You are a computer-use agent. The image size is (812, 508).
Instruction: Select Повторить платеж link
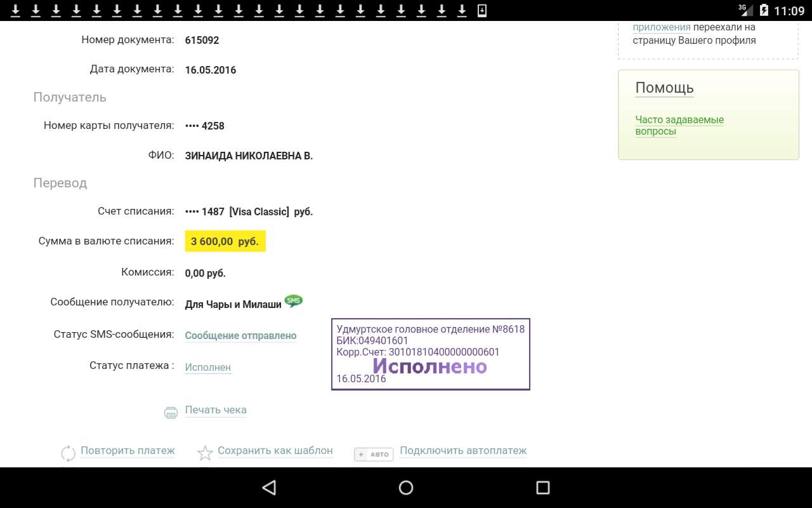pos(128,451)
